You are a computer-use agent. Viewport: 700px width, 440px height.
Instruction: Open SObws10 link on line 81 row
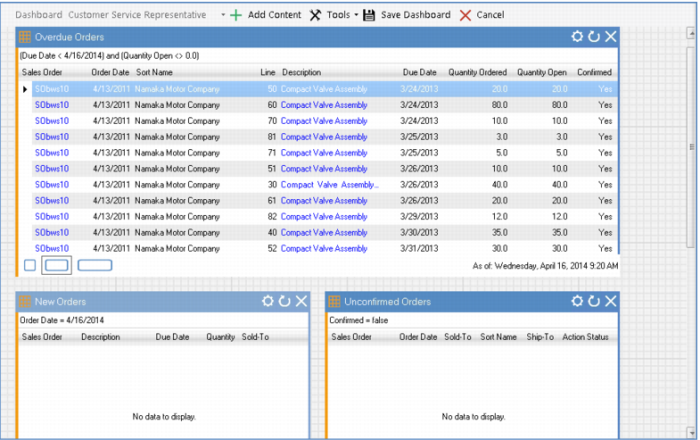coord(52,137)
